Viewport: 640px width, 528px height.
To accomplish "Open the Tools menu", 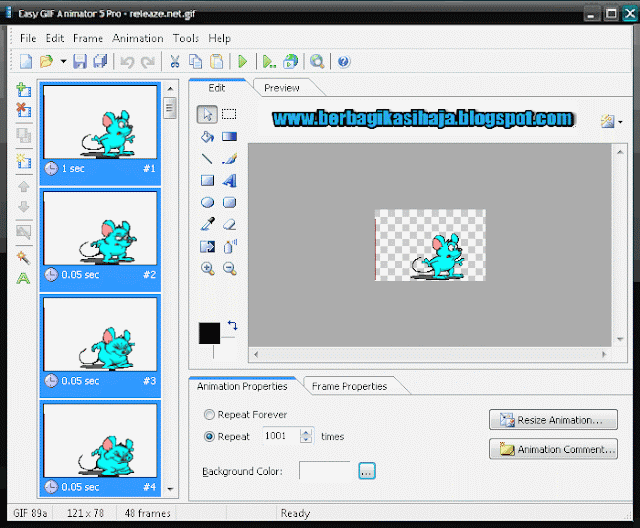I will pos(186,38).
